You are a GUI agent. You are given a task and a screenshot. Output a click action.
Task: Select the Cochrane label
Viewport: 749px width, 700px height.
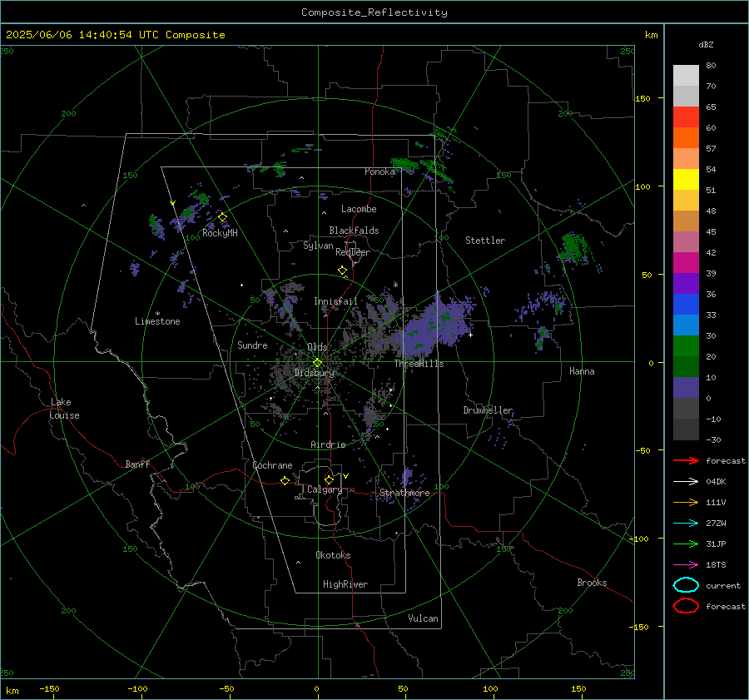(272, 465)
